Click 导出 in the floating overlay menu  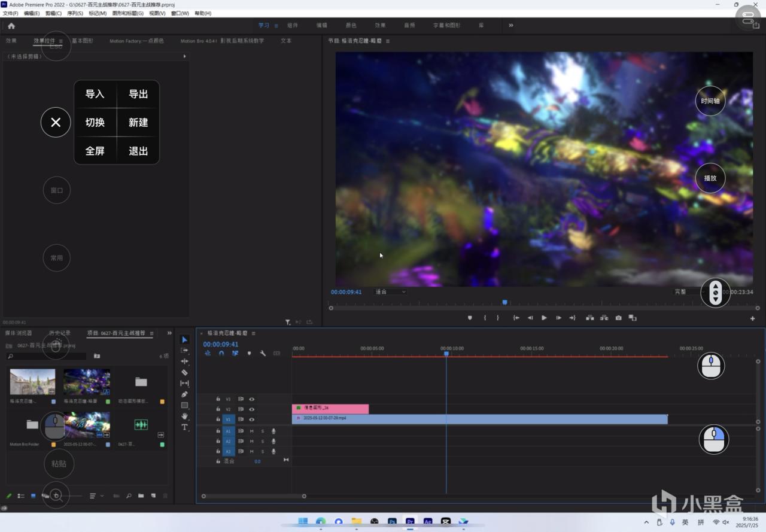(138, 94)
